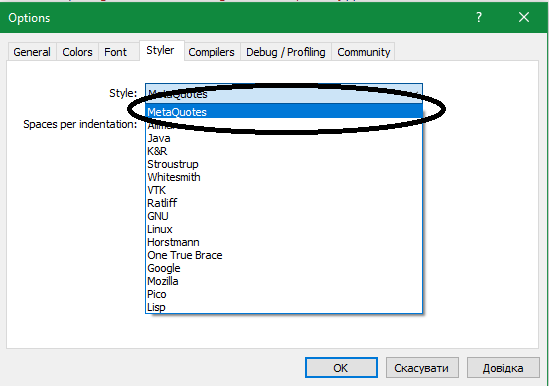Pick the K&R style option
Screen dimensions: 549x386
pos(284,151)
